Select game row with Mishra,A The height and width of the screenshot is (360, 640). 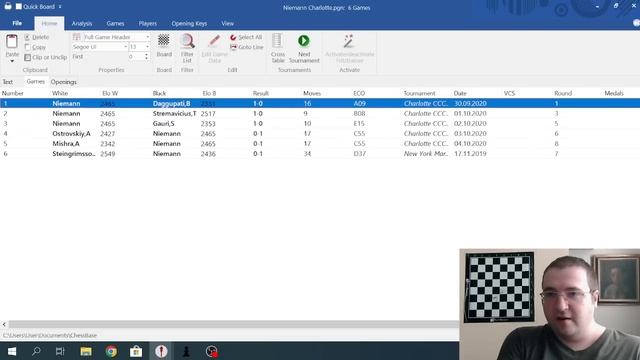point(320,144)
